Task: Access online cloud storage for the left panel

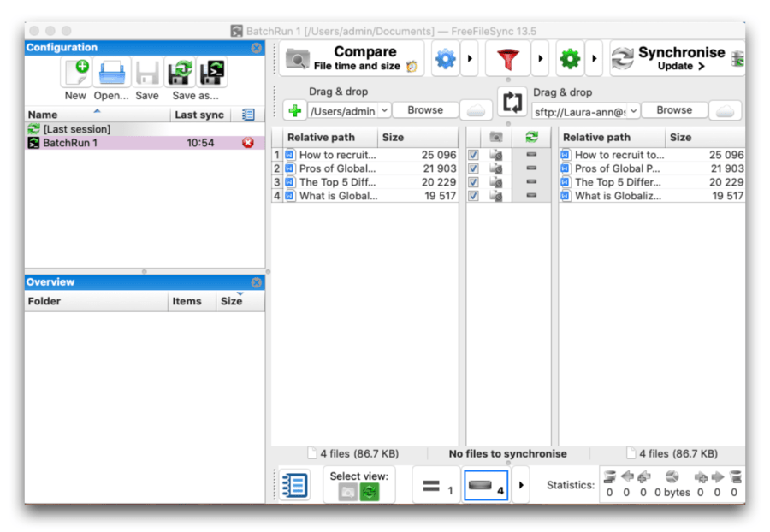Action: coord(475,109)
